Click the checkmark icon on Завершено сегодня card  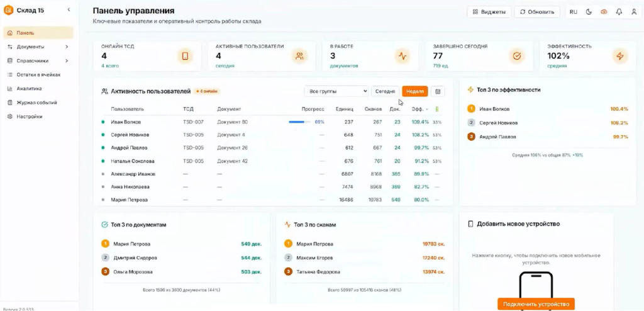coord(517,56)
